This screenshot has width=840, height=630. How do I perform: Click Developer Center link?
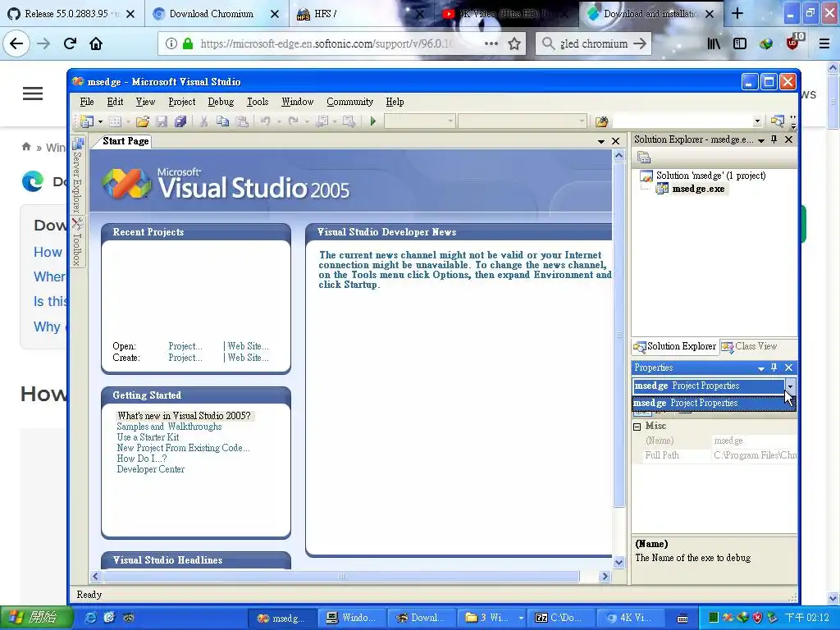151,469
